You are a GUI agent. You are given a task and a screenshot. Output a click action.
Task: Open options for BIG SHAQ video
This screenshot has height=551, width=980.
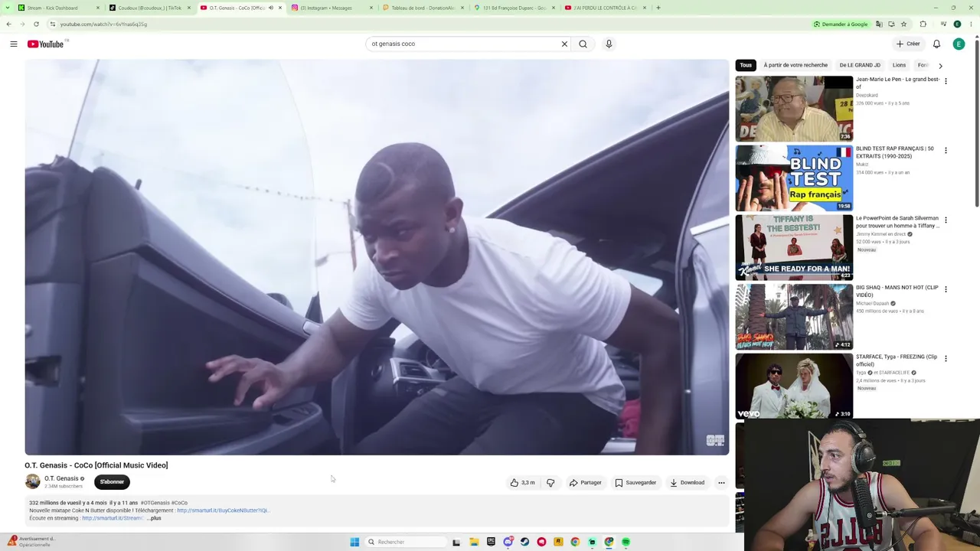[946, 289]
